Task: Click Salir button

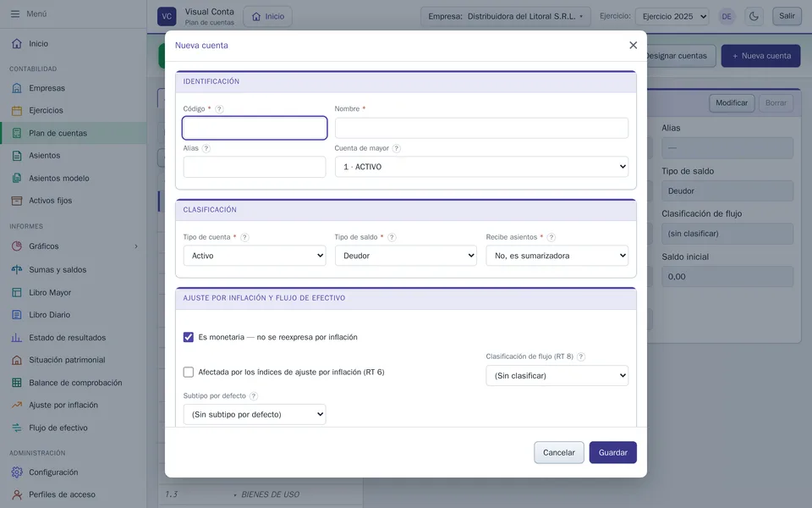Action: tap(787, 16)
